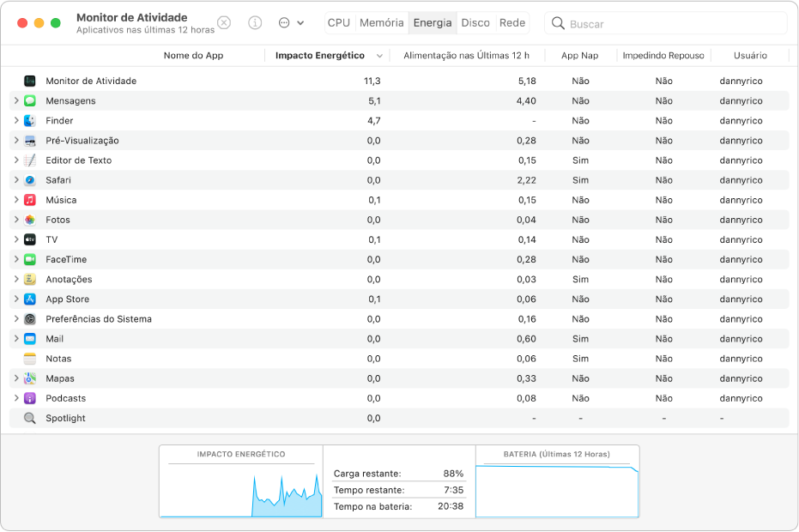Expand the Mensagens row
This screenshot has height=532, width=799.
pyautogui.click(x=16, y=101)
